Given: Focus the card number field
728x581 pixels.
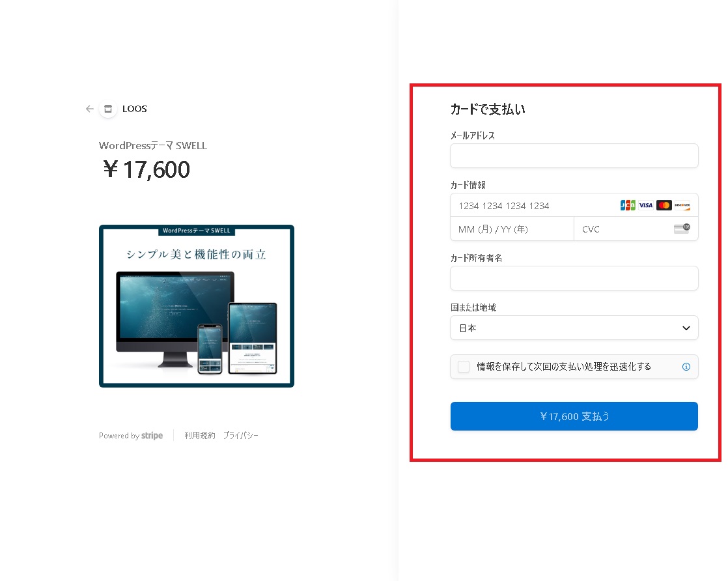Looking at the screenshot, I should 534,205.
